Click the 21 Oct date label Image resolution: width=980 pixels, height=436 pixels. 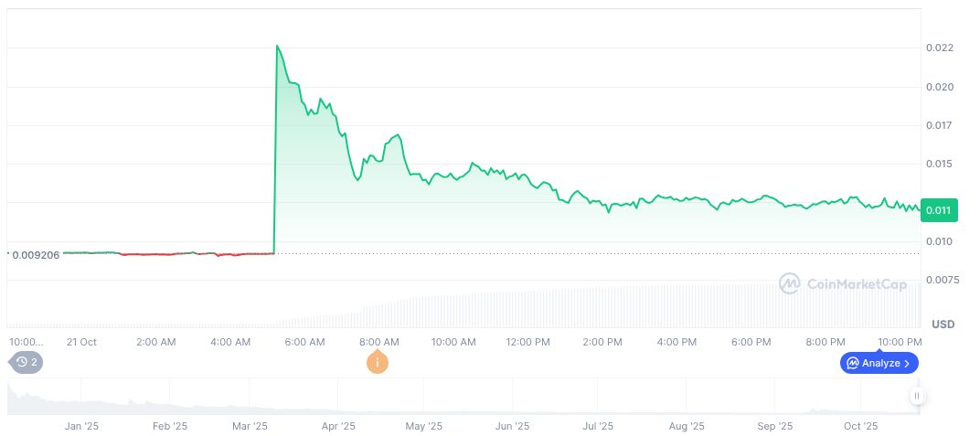point(81,342)
